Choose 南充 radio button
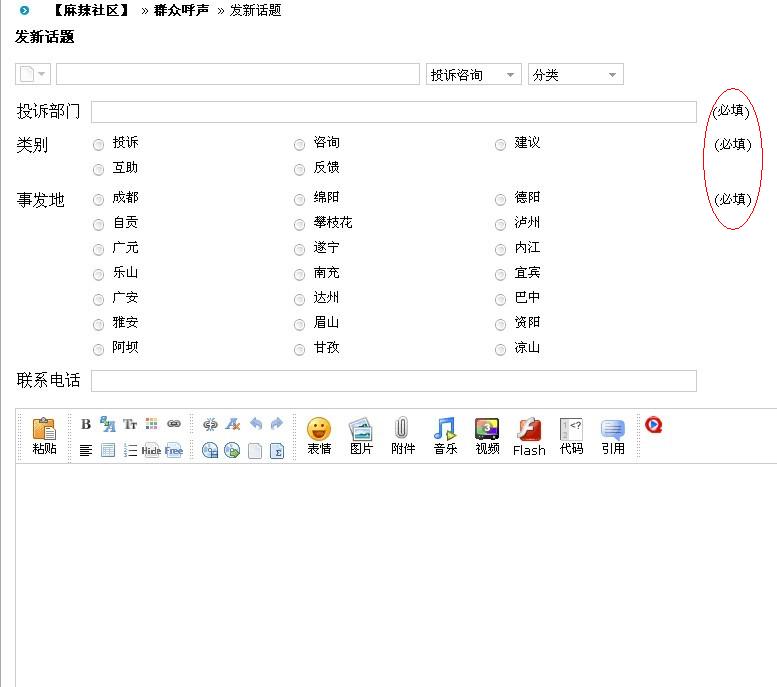 click(x=299, y=274)
